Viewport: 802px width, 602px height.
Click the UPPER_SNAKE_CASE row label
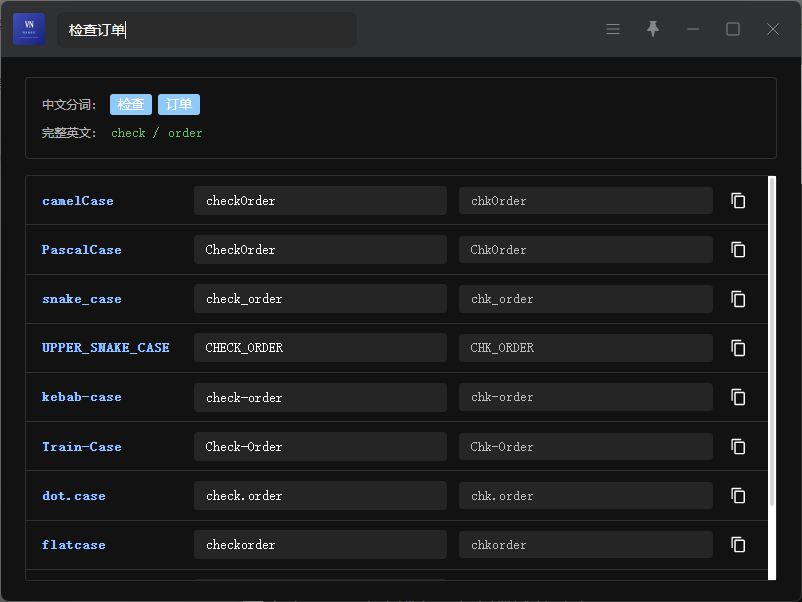[105, 348]
